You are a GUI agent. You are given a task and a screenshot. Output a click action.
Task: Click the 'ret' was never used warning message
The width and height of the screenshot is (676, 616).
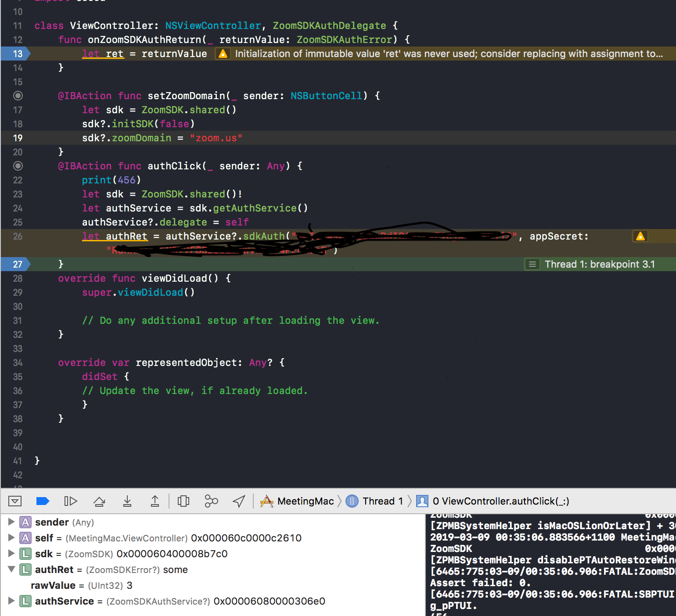point(449,54)
